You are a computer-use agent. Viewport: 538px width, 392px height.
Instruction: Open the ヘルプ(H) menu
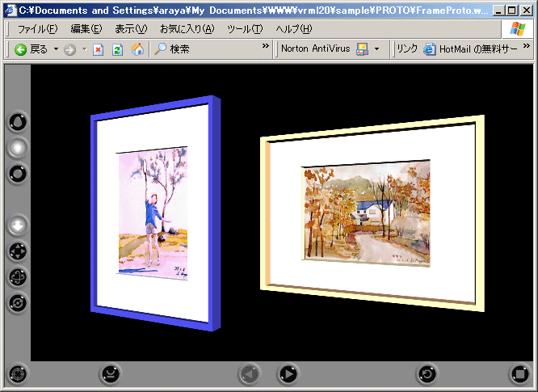[294, 29]
